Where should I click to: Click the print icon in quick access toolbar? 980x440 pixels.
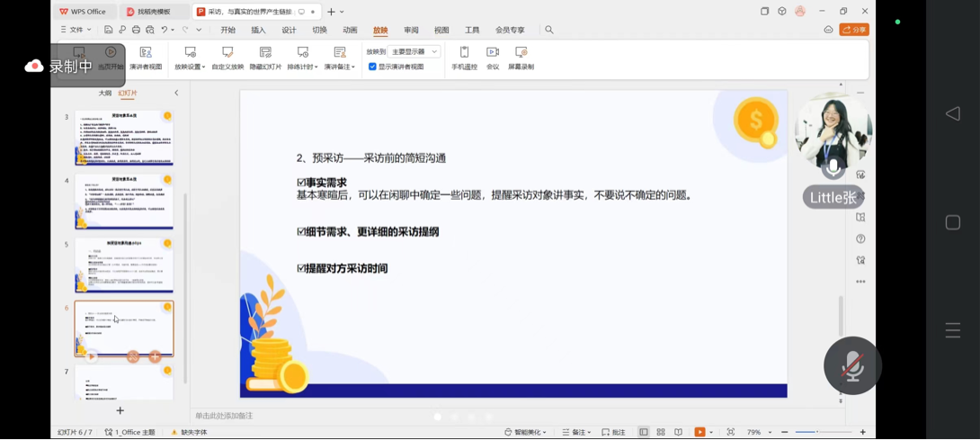pyautogui.click(x=136, y=30)
